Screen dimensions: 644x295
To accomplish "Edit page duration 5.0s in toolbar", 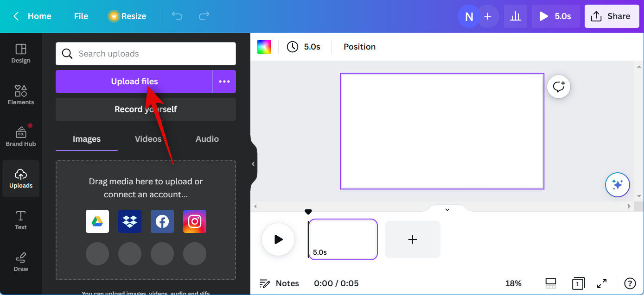I will [x=304, y=47].
